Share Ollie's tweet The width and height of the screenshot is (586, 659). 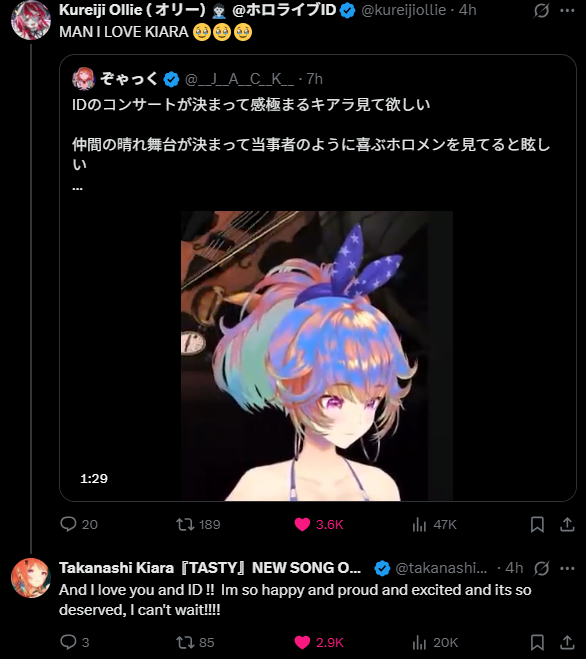[x=567, y=524]
